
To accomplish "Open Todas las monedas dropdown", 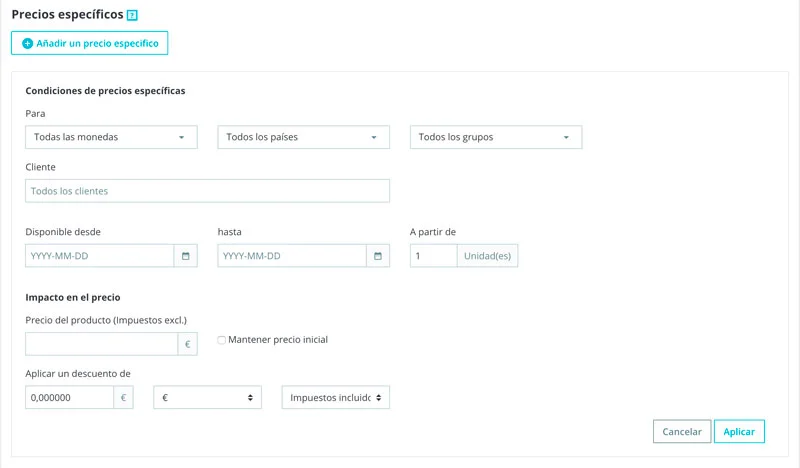I will point(111,137).
